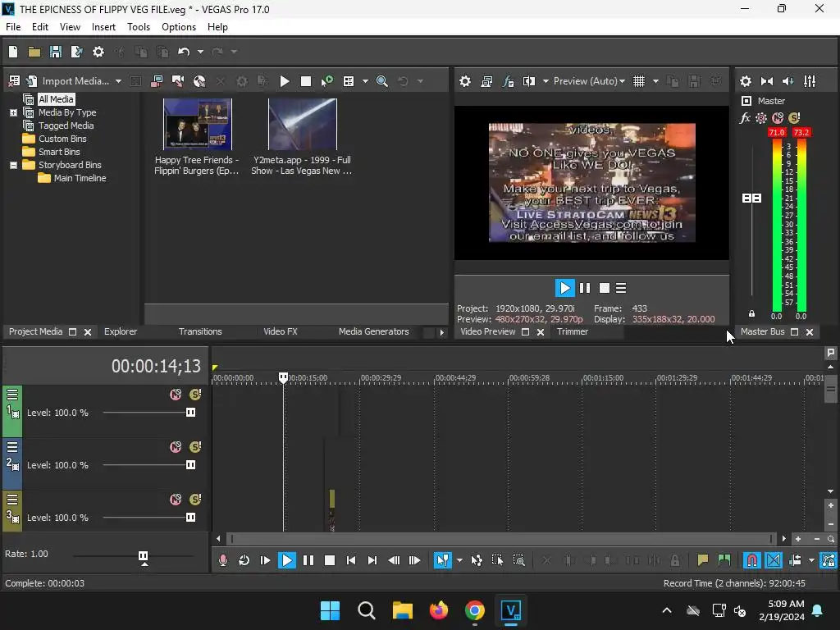This screenshot has height=630, width=840.
Task: Open Import Media dropdown arrow
Action: point(118,81)
